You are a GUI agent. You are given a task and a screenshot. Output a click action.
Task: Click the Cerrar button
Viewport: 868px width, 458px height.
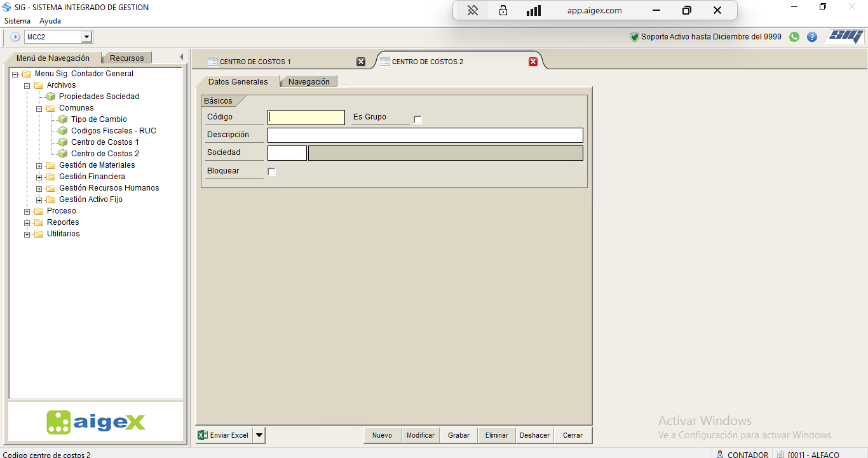pyautogui.click(x=573, y=435)
